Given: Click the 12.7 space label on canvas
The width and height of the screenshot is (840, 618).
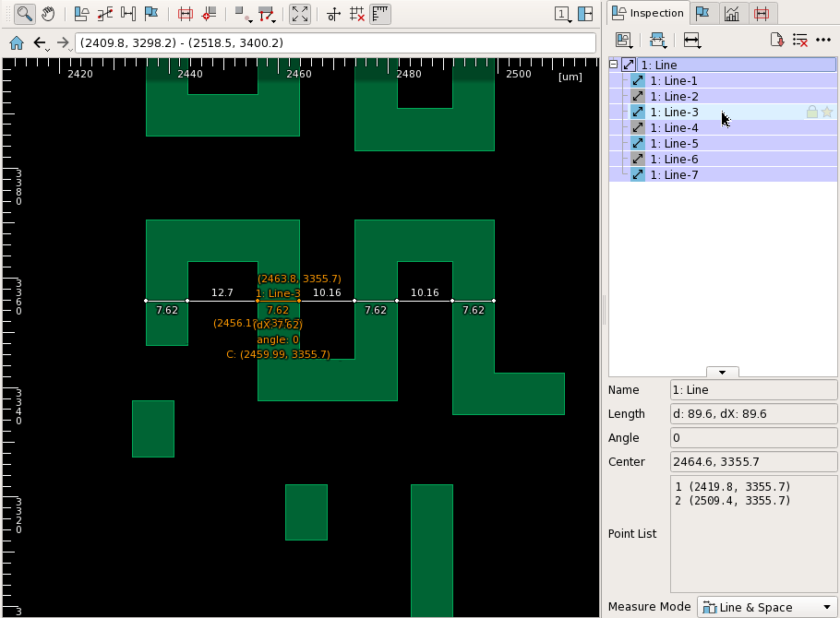Looking at the screenshot, I should click(222, 292).
